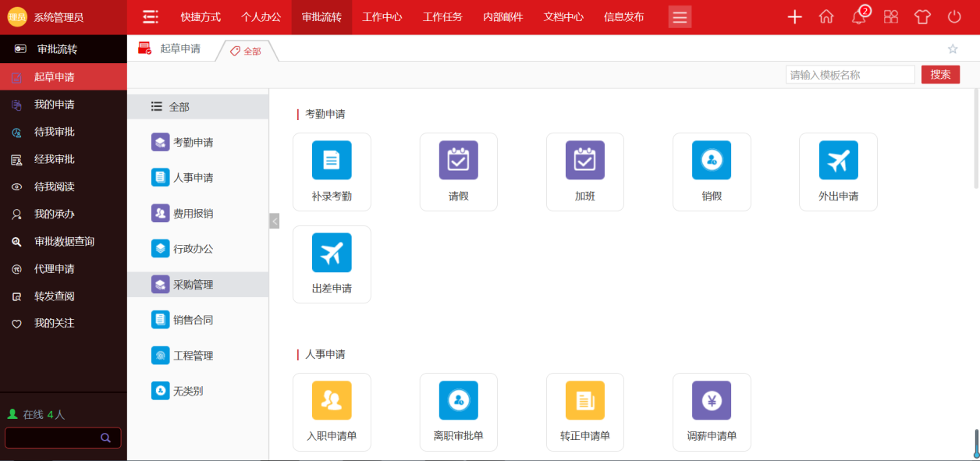The height and width of the screenshot is (461, 980).
Task: Click the plus icon to create new
Action: 794,16
